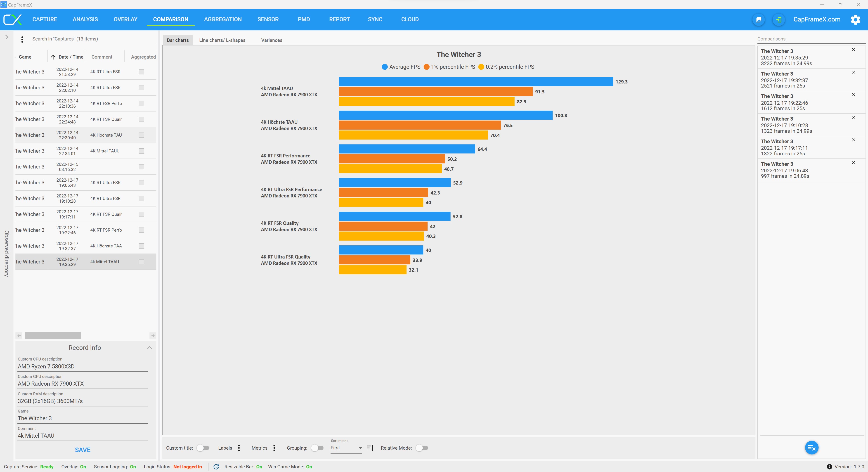868x472 pixels.
Task: Toggle the Custom title switch
Action: pyautogui.click(x=203, y=448)
